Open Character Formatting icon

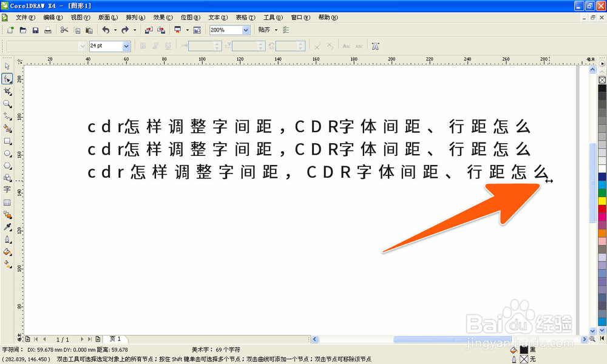click(375, 46)
